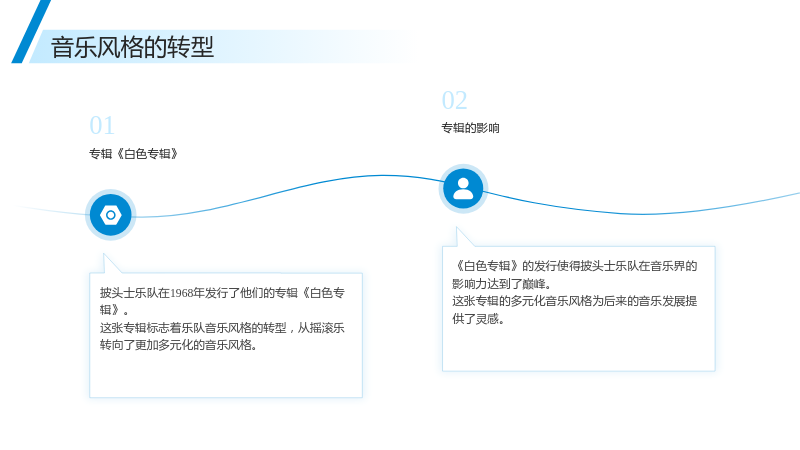Click text mentioning 影响力达到了巅峰
This screenshot has width=800, height=450.
pyautogui.click(x=574, y=274)
